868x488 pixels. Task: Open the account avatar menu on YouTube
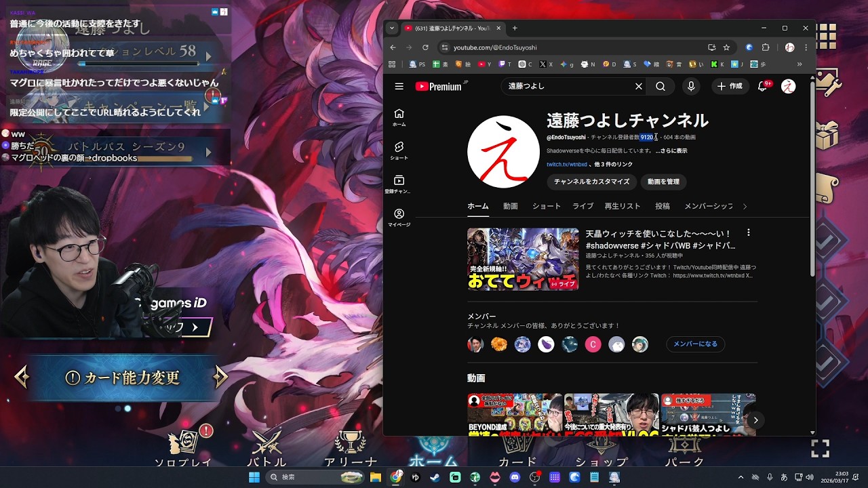coord(788,86)
